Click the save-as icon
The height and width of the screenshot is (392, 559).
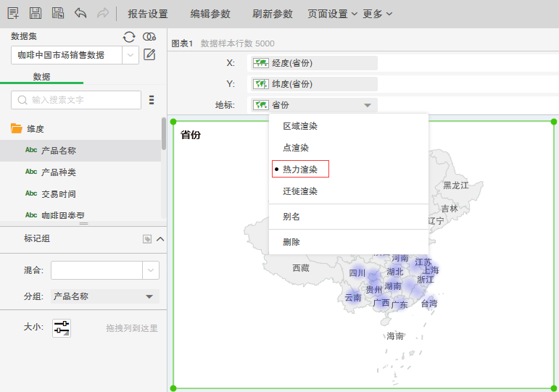pos(57,13)
